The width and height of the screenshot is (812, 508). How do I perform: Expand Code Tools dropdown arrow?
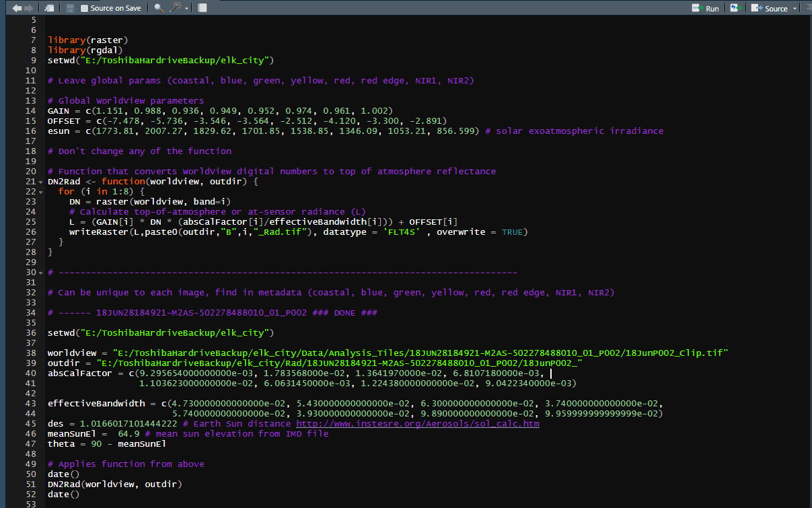pyautogui.click(x=186, y=9)
